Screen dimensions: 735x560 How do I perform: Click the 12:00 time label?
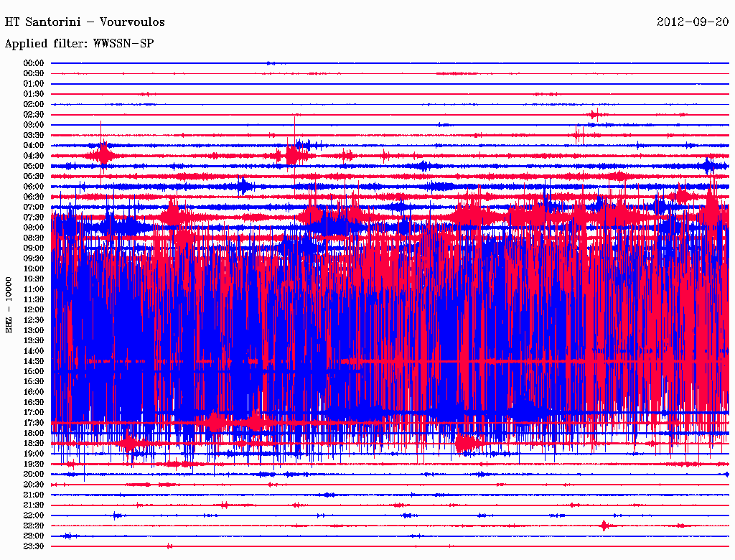[x=34, y=309]
